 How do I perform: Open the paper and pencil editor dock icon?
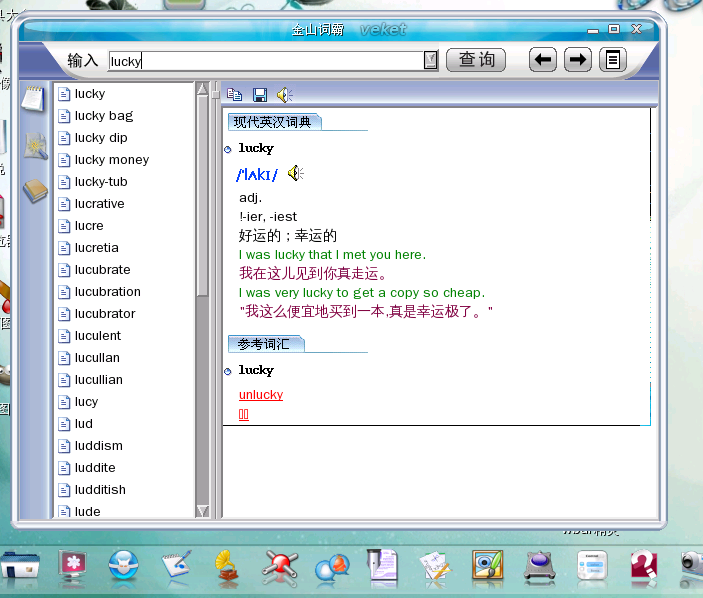pos(434,567)
